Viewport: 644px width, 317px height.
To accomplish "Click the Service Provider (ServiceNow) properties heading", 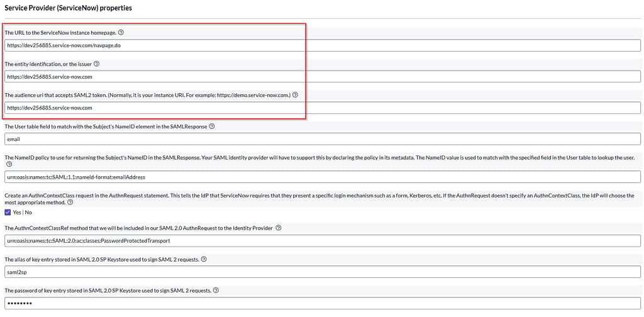I will (x=68, y=8).
